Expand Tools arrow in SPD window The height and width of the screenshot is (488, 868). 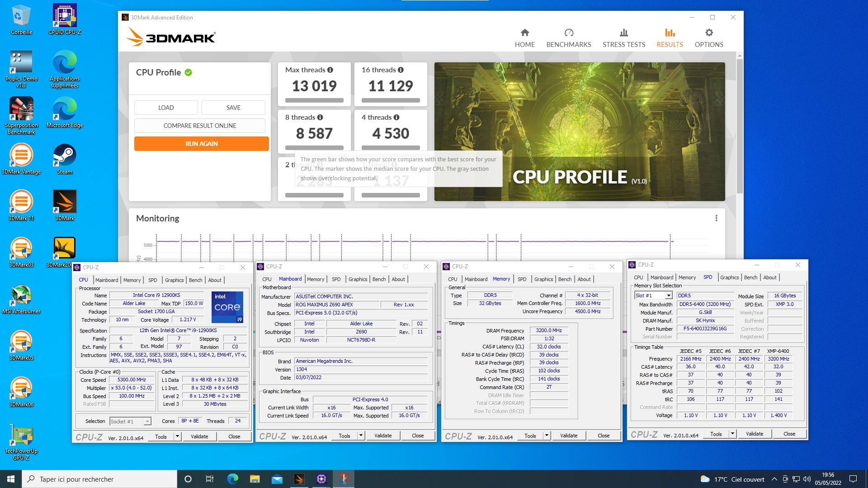coord(733,434)
